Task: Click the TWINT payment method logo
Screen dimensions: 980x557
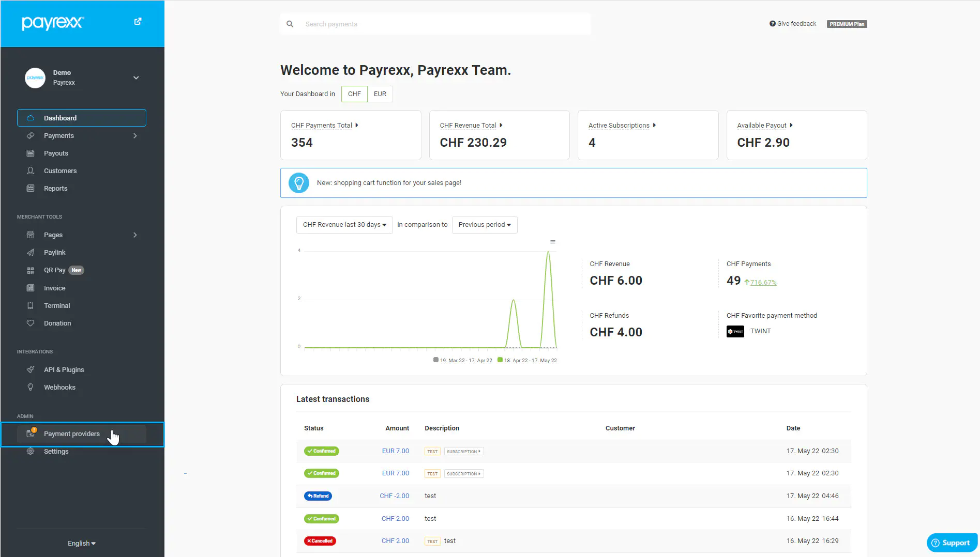Action: 735,331
